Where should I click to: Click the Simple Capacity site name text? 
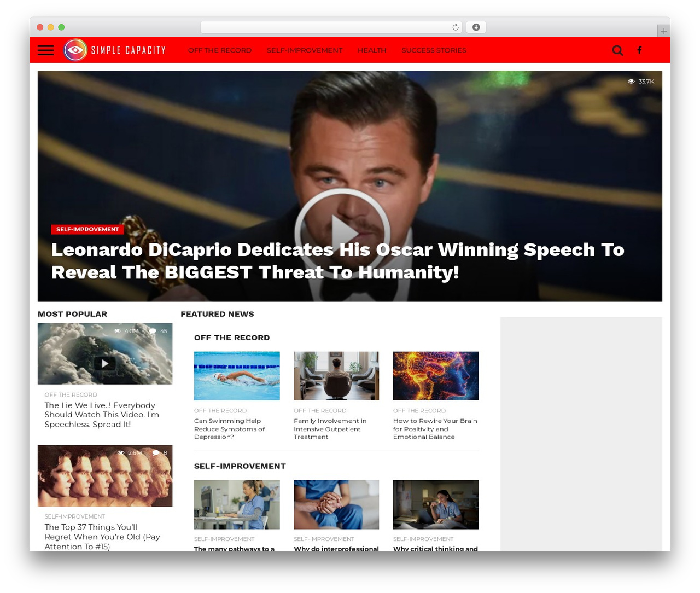click(x=128, y=50)
